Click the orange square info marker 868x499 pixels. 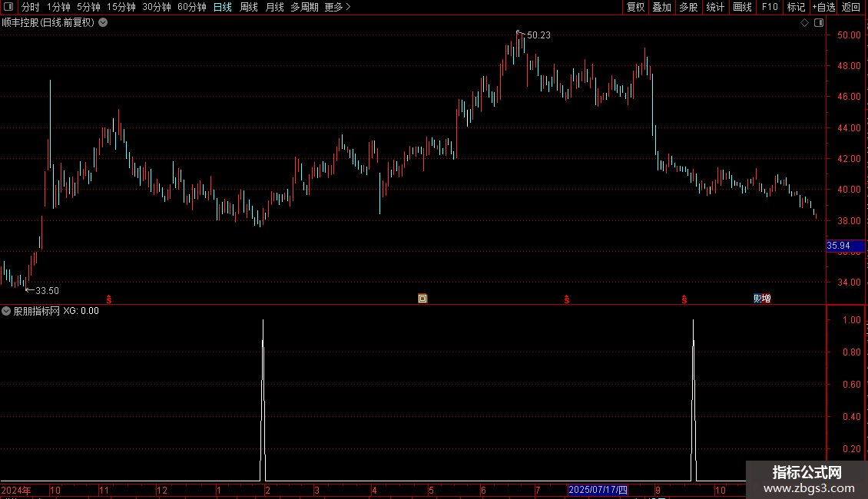click(422, 299)
